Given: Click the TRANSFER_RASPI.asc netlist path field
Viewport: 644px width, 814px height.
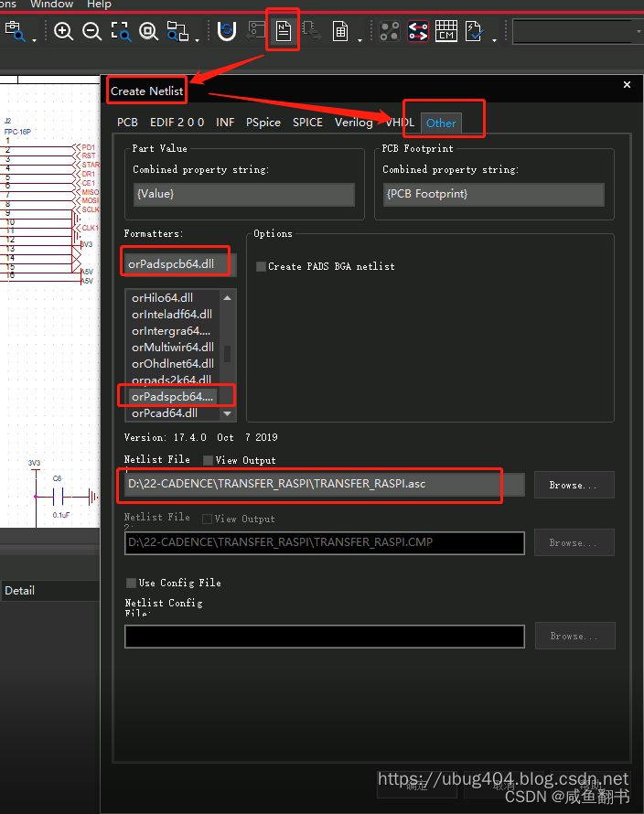Looking at the screenshot, I should (x=325, y=485).
